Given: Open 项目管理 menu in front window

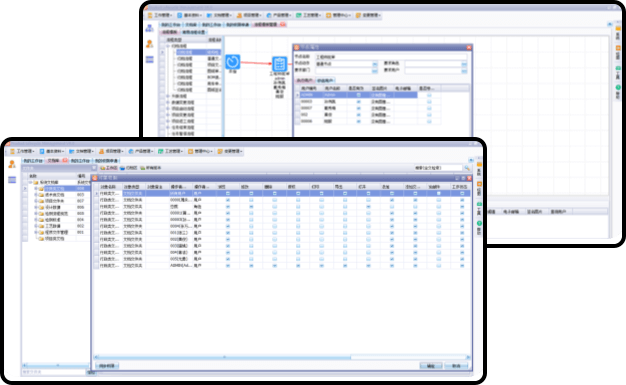Looking at the screenshot, I should 111,151.
